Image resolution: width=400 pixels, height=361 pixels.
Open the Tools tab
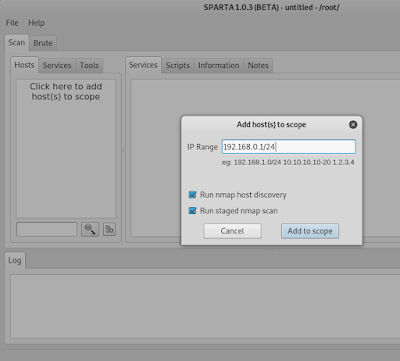[x=89, y=66]
